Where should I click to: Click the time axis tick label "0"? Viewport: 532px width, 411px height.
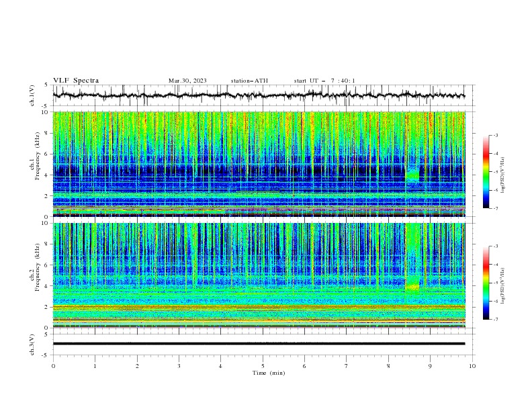53,366
